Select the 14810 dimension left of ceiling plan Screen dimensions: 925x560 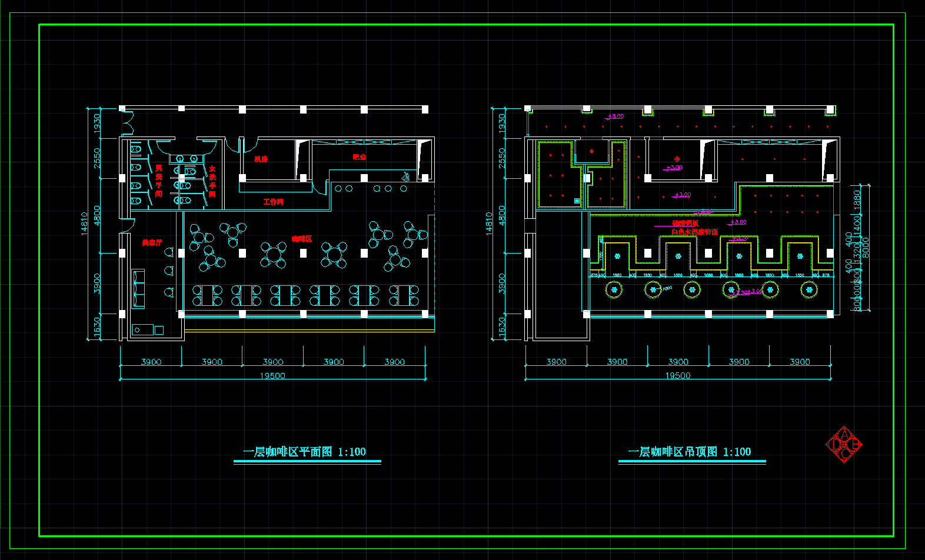[488, 224]
